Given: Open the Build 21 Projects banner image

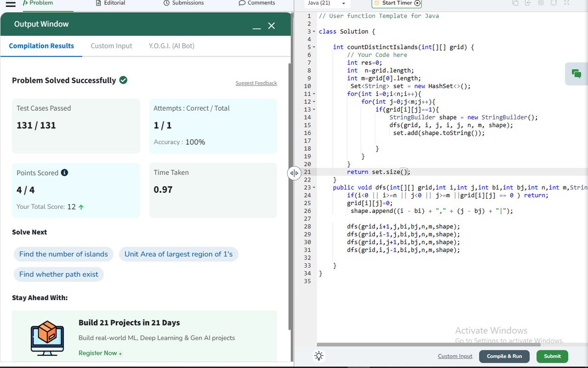Looking at the screenshot, I should (48, 339).
